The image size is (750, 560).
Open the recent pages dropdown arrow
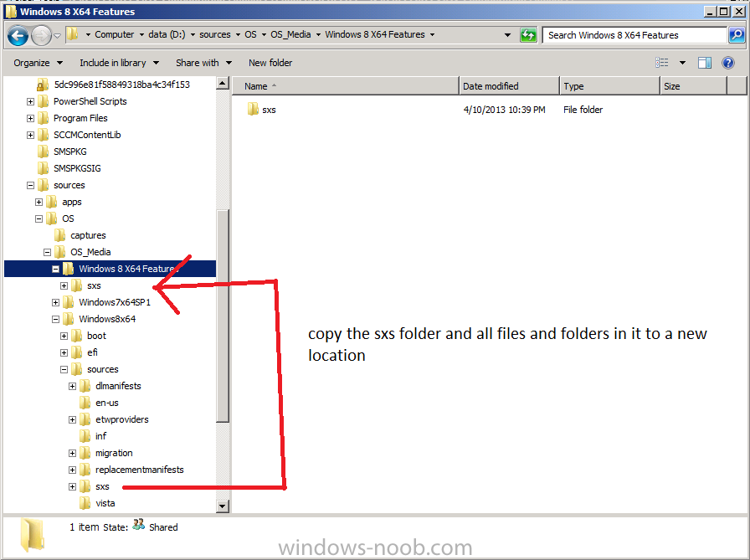(x=57, y=35)
